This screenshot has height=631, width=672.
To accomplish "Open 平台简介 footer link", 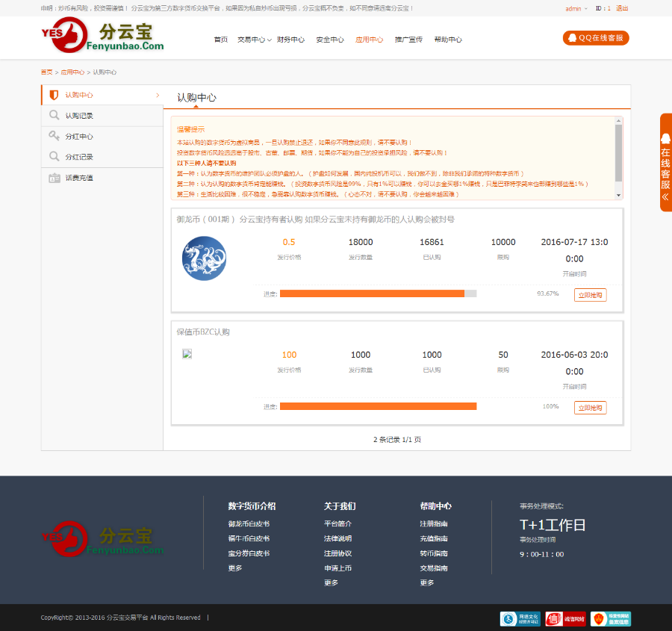I will pyautogui.click(x=337, y=523).
